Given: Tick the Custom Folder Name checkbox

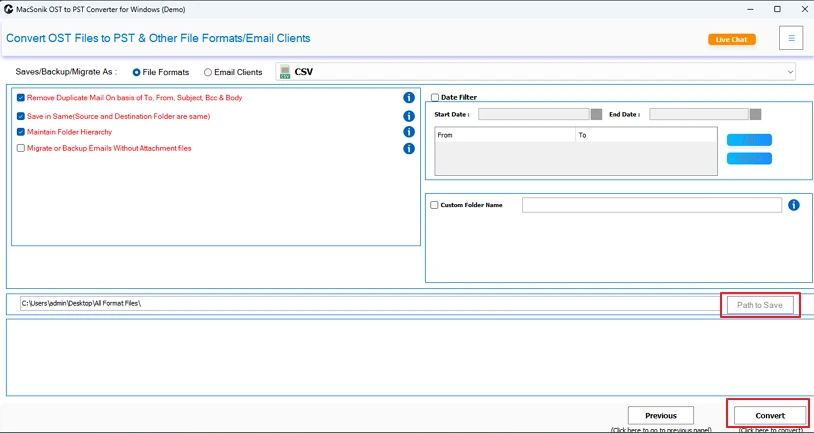Looking at the screenshot, I should [x=434, y=205].
